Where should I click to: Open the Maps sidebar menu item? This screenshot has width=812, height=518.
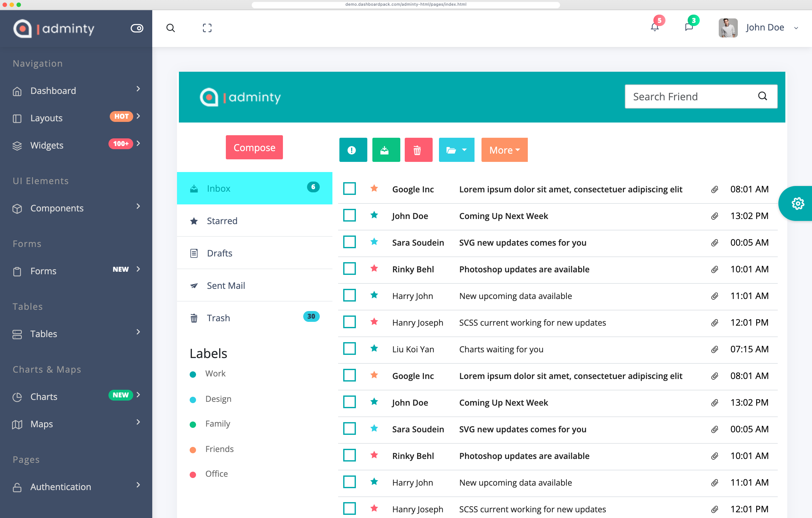(76, 424)
